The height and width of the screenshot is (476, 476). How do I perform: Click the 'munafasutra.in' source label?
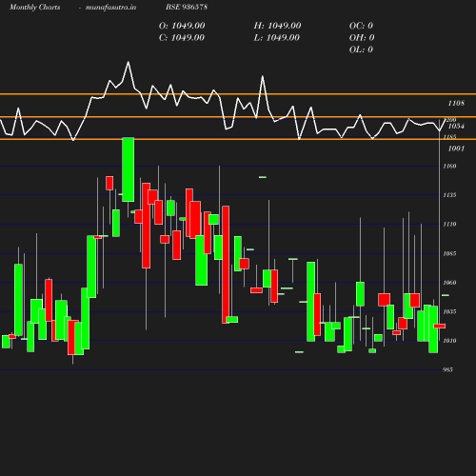pos(110,8)
